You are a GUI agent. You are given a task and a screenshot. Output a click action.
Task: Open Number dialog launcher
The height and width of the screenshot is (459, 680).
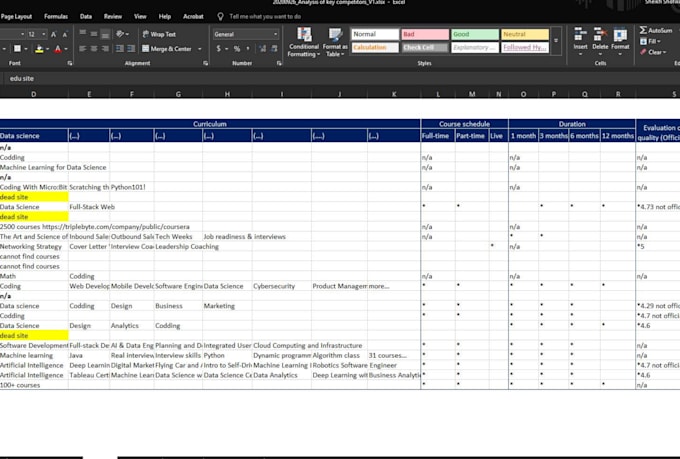(279, 63)
